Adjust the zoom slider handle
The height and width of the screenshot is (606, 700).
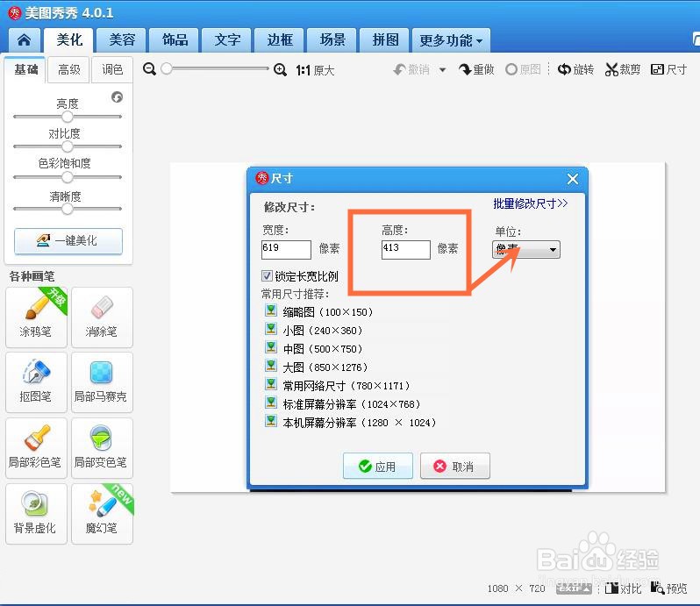click(x=167, y=68)
